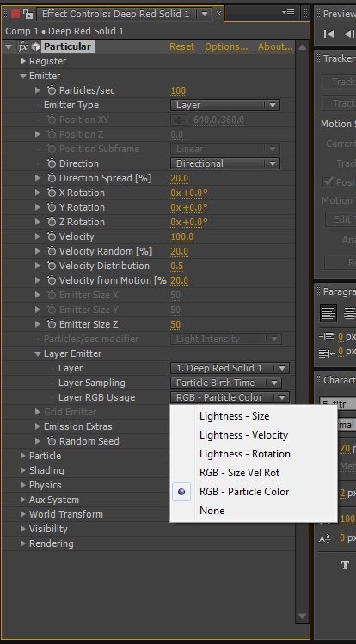This screenshot has width=356, height=644.
Task: Click the left align paragraph icon
Action: click(328, 313)
